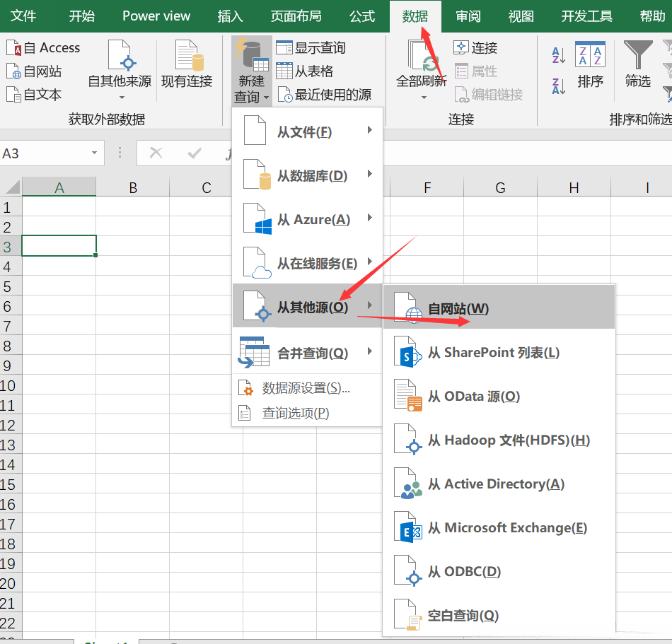
Task: Choose Blank Query (空白查询)
Action: click(499, 615)
